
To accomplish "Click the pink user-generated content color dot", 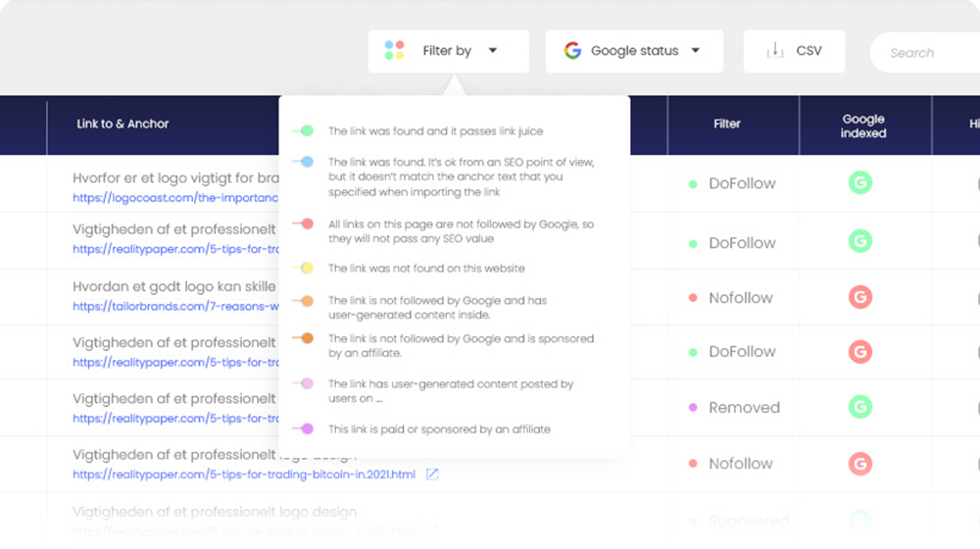I will pyautogui.click(x=306, y=383).
